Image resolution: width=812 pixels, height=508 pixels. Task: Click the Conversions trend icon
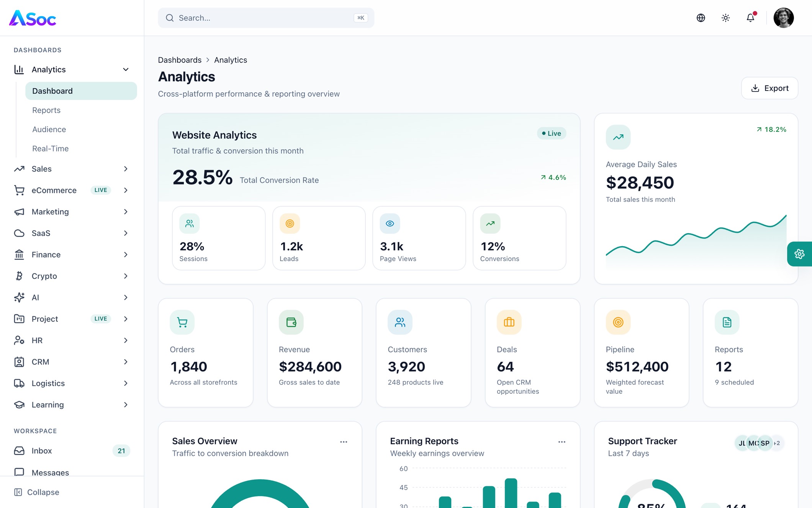[x=490, y=224]
